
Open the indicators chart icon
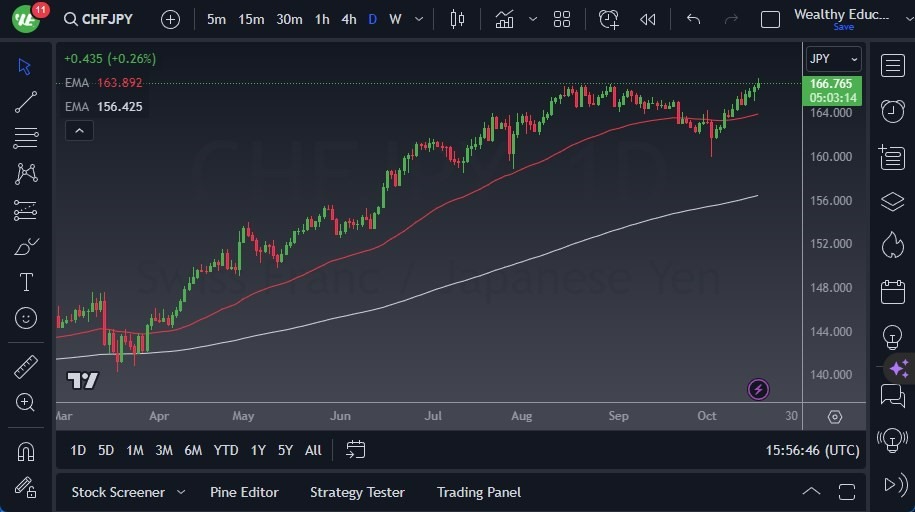click(x=504, y=19)
